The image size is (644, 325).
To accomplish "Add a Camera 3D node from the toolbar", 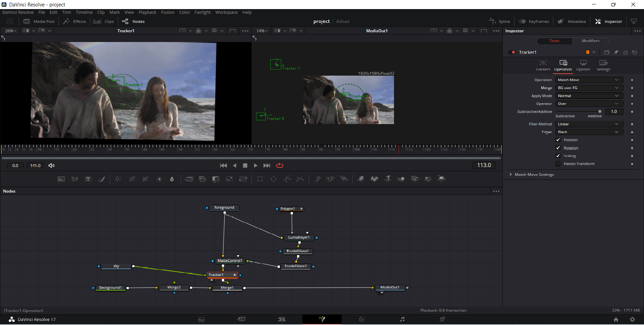I will tap(415, 178).
